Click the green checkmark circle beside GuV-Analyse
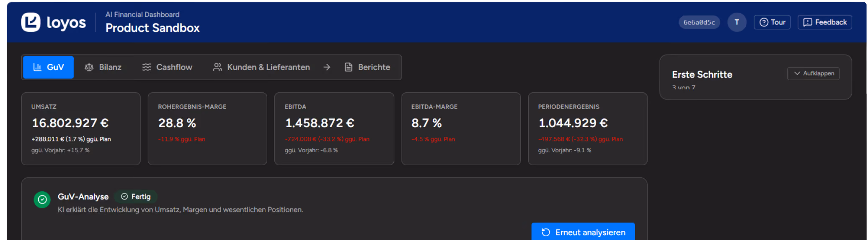The width and height of the screenshot is (868, 240). point(42,200)
